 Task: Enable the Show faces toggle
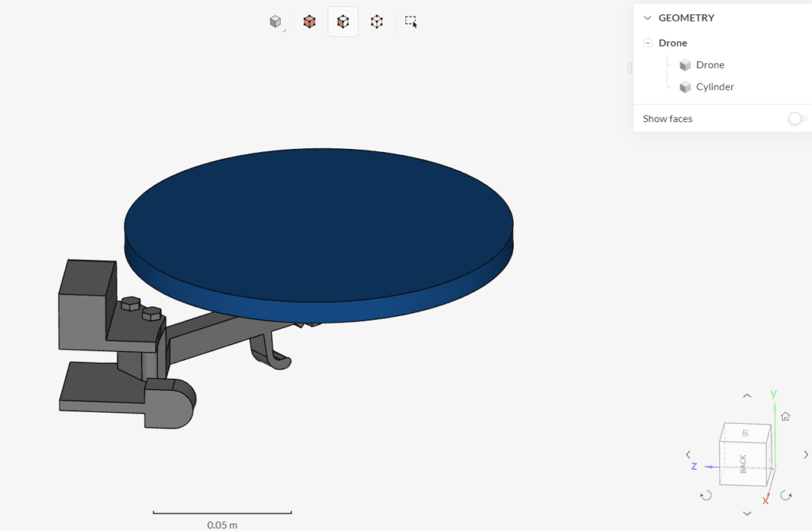click(796, 118)
